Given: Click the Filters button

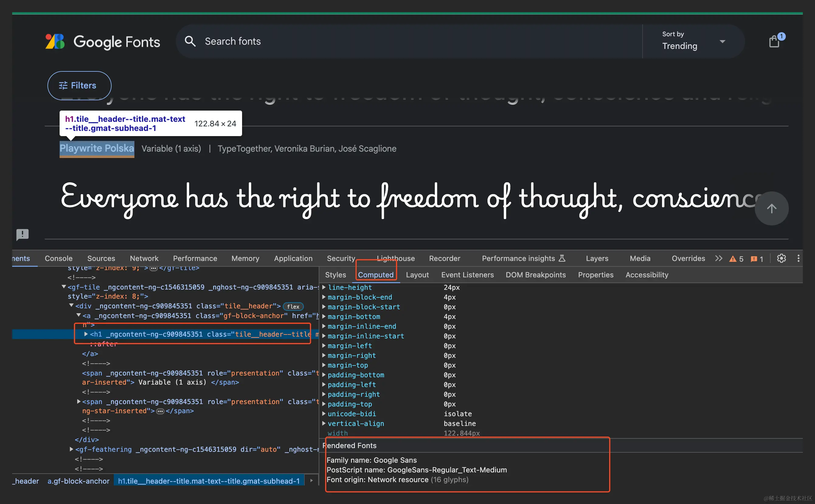Looking at the screenshot, I should click(79, 85).
